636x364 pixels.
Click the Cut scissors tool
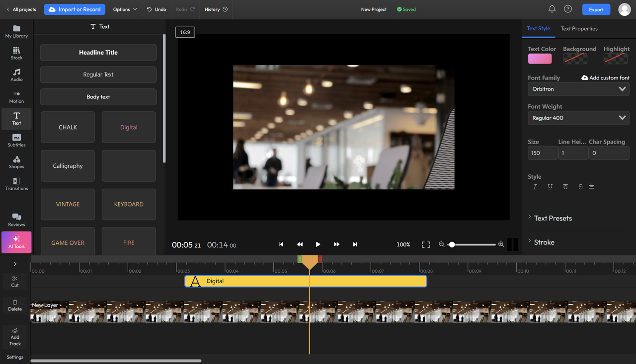pyautogui.click(x=15, y=281)
